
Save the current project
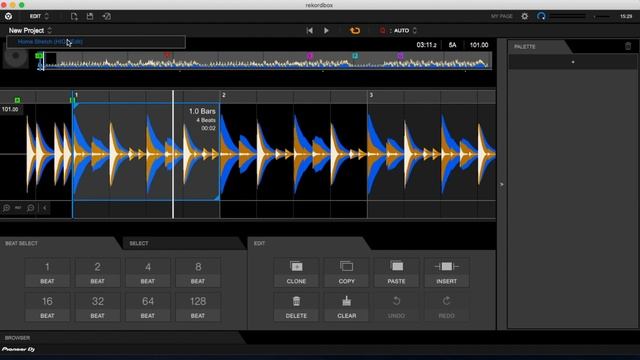click(90, 16)
